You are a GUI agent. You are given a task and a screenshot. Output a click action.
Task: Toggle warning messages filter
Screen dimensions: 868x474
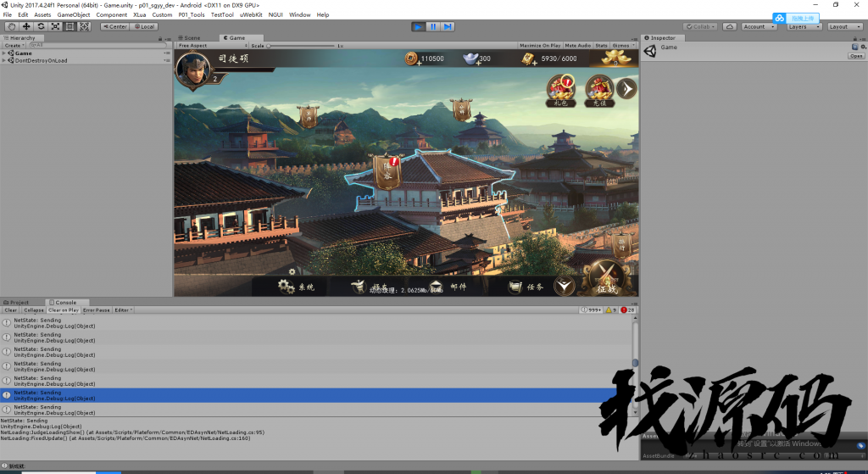pos(611,310)
